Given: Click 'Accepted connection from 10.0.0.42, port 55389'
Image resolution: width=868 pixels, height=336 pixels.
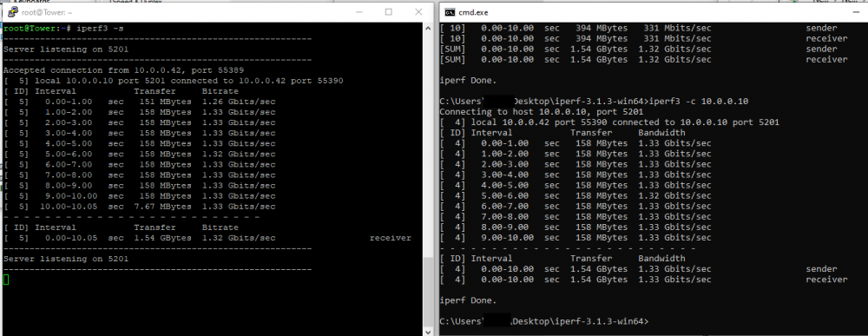Looking at the screenshot, I should [123, 70].
